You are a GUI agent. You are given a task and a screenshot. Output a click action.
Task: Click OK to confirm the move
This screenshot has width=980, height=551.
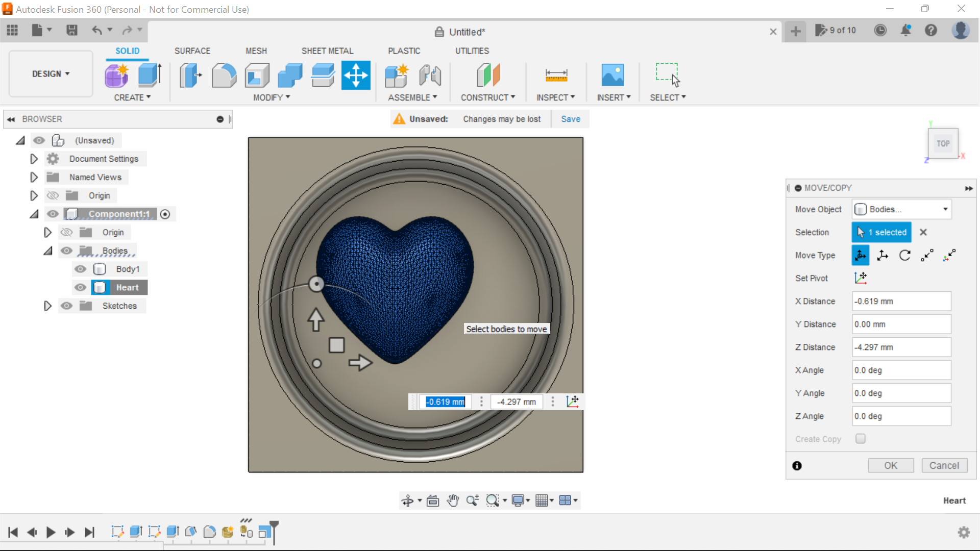[891, 465]
